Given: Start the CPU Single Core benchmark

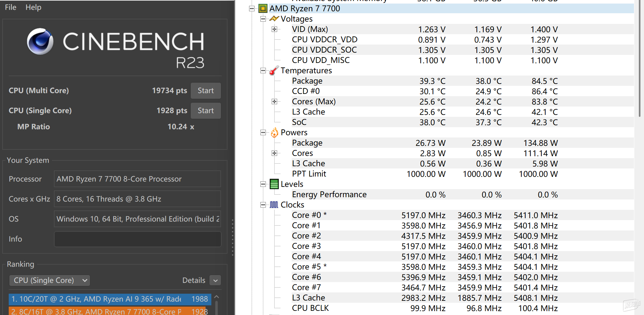Looking at the screenshot, I should [x=206, y=111].
